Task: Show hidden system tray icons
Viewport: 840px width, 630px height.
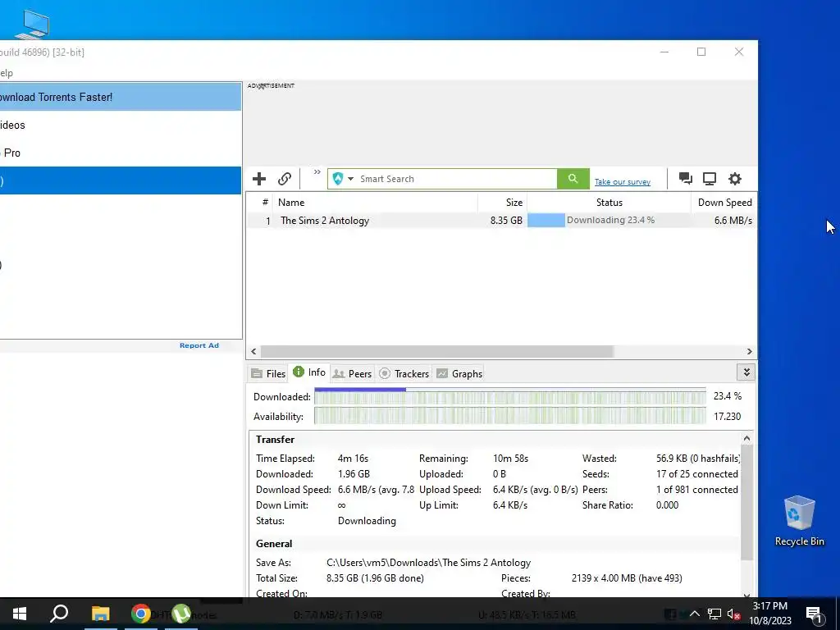Action: 694,614
